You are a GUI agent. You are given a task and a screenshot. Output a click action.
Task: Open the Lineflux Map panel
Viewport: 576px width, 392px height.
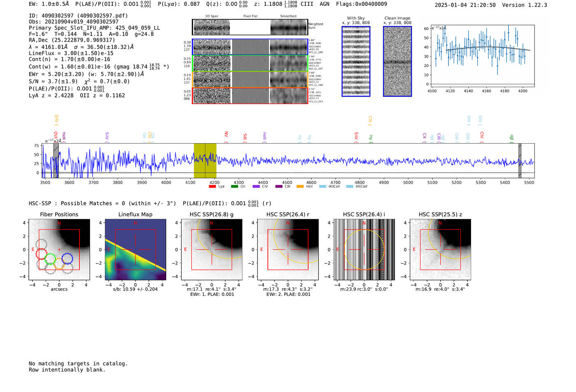[135, 250]
